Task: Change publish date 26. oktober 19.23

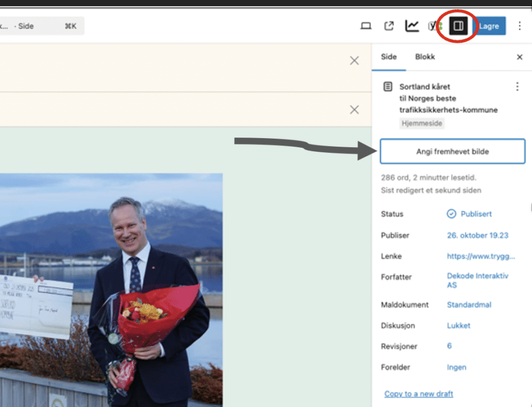Action: coord(477,235)
